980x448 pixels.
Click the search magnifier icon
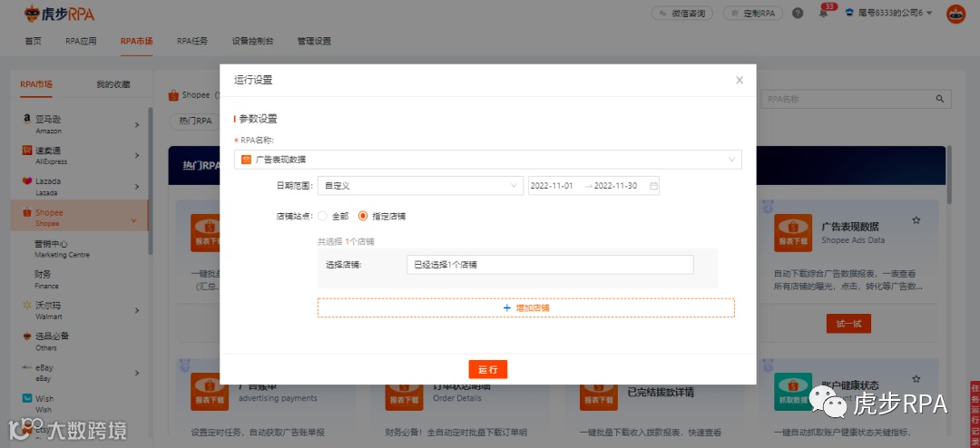[939, 99]
